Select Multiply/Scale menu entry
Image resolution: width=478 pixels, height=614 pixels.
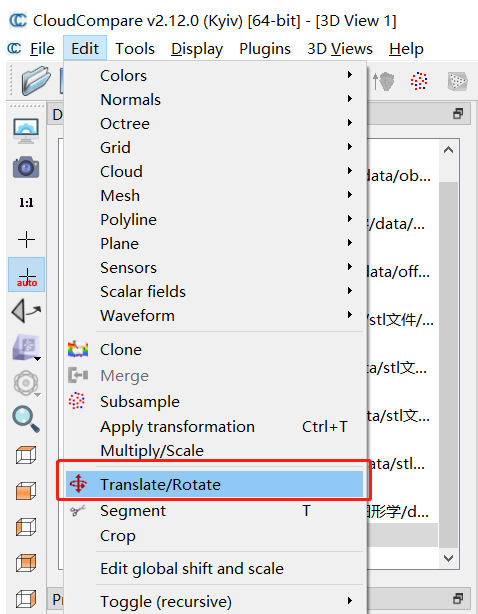pos(214,450)
